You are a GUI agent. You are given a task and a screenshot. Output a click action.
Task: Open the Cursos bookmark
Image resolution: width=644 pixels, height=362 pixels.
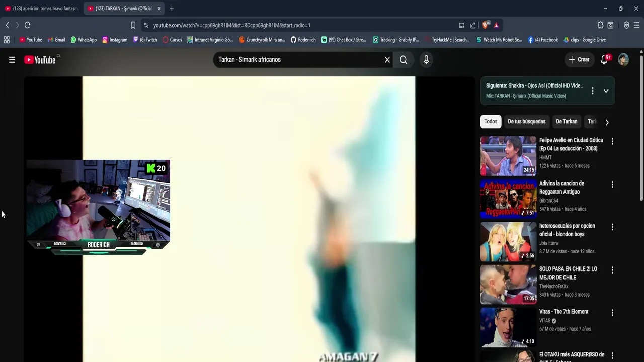[x=172, y=40]
